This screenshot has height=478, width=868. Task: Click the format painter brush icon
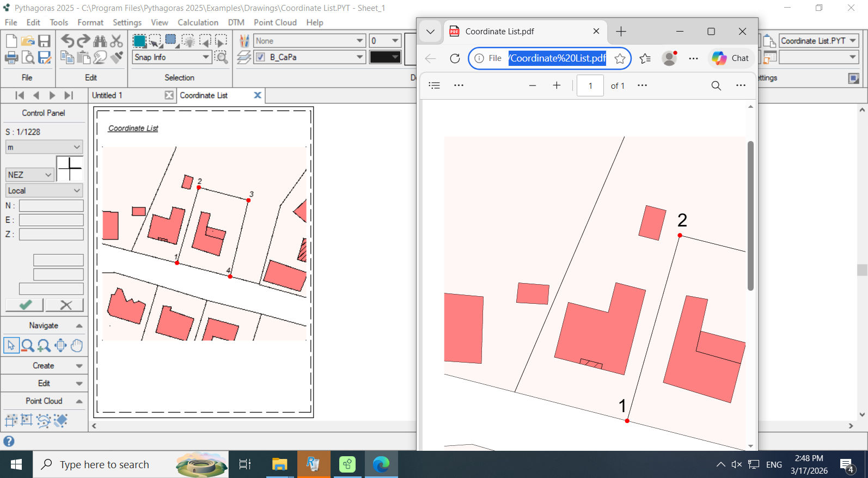(116, 57)
